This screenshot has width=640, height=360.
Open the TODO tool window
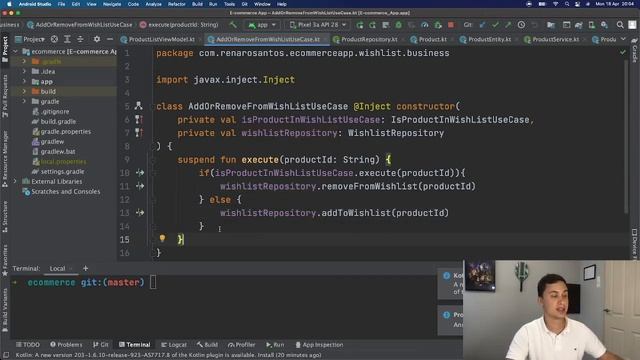(28, 345)
